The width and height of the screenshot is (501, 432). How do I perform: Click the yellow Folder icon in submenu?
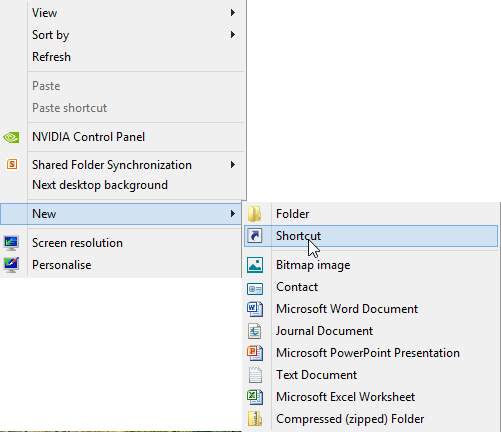point(255,214)
